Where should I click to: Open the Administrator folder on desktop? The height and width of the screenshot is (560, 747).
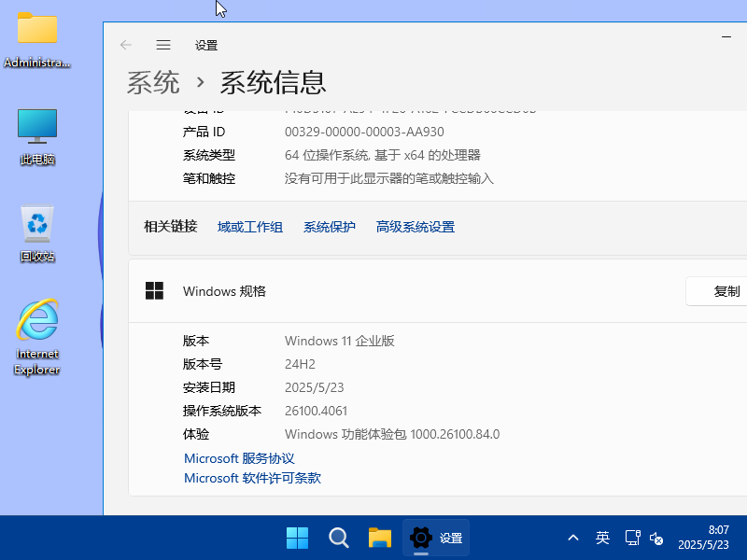pos(37,40)
